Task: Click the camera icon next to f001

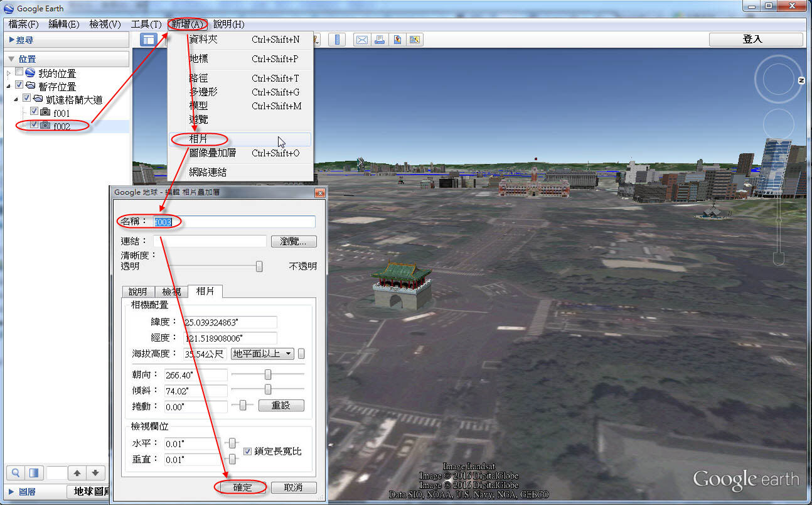Action: pyautogui.click(x=45, y=112)
